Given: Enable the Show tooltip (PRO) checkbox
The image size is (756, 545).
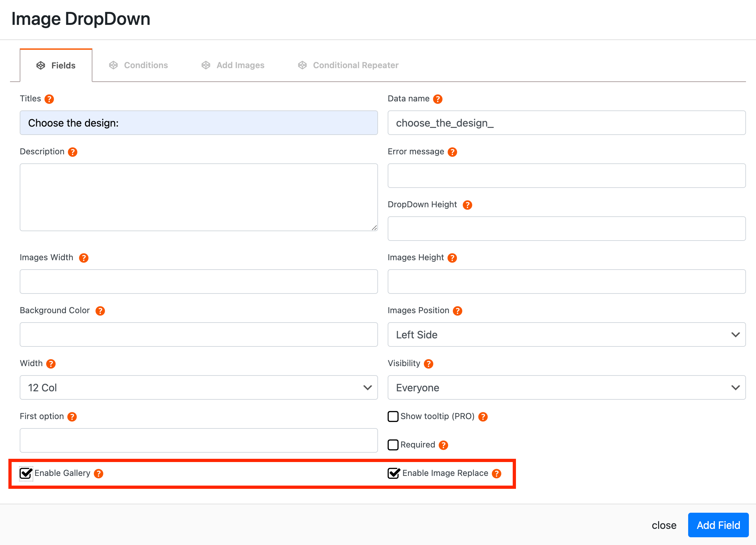Looking at the screenshot, I should click(393, 416).
